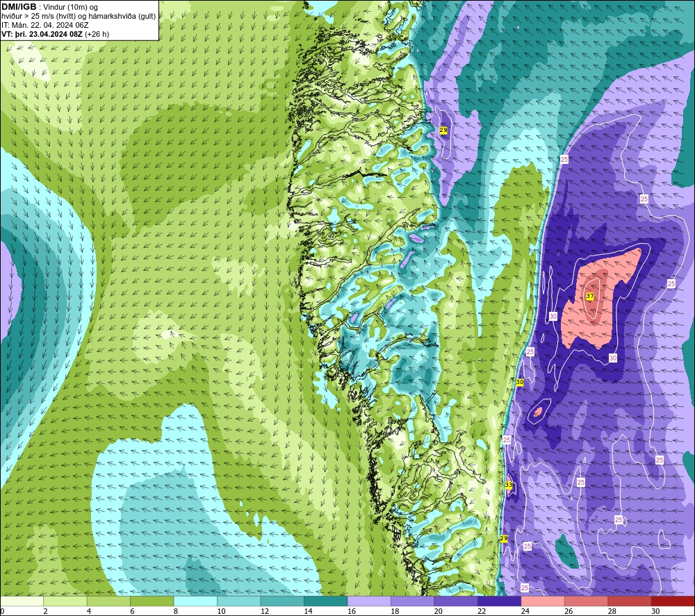Image resolution: width=695 pixels, height=616 pixels.
Task: Click scale value 4
Action: click(89, 611)
